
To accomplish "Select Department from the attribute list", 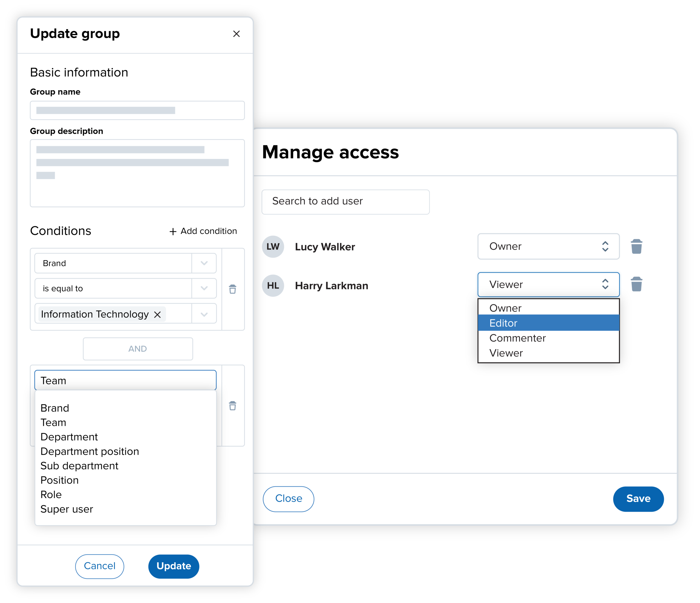I will coord(69,437).
